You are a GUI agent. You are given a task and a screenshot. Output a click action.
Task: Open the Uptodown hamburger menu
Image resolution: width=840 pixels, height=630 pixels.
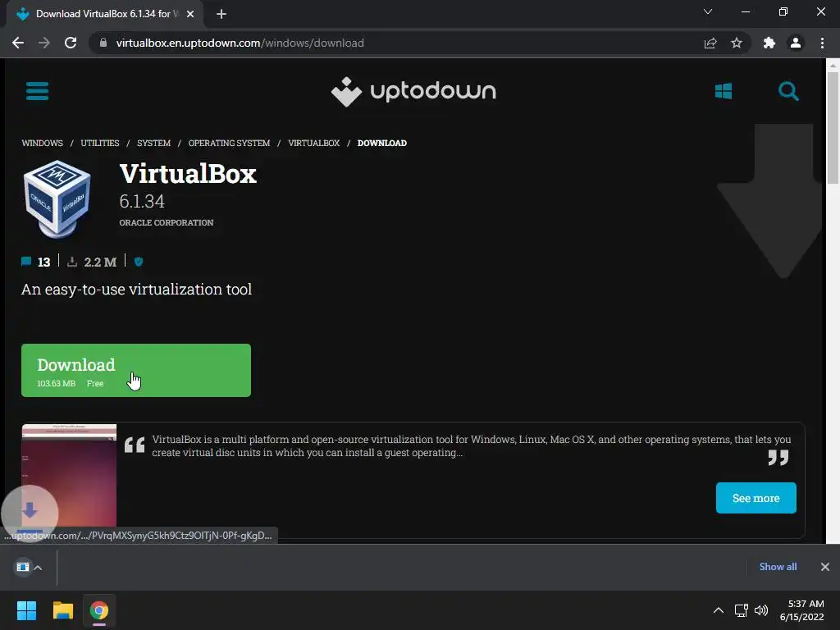[37, 90]
